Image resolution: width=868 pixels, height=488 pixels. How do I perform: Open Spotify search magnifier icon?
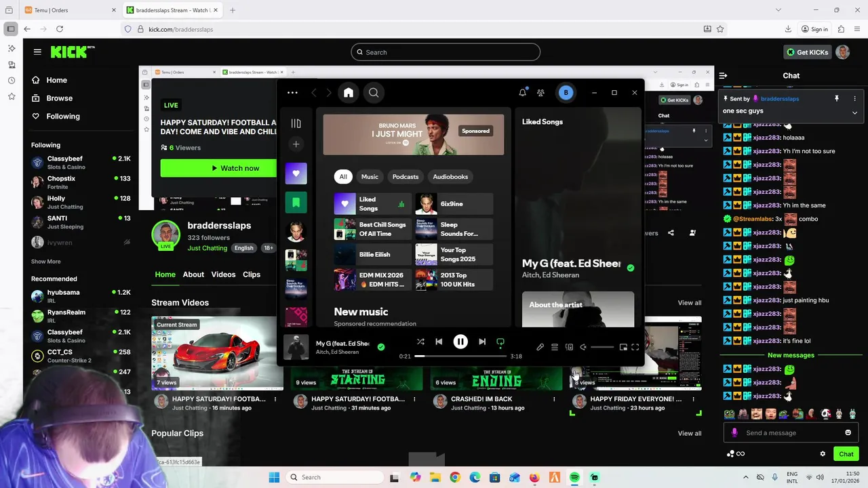coord(374,93)
